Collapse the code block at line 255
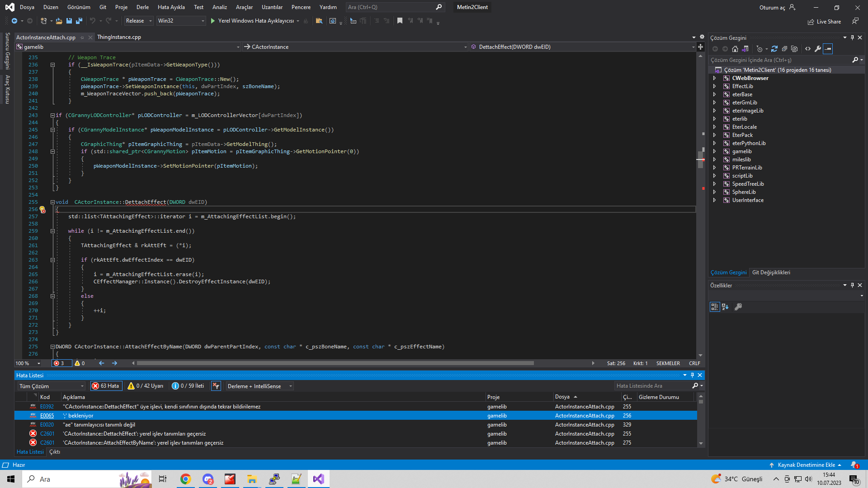The height and width of the screenshot is (488, 868). (52, 202)
